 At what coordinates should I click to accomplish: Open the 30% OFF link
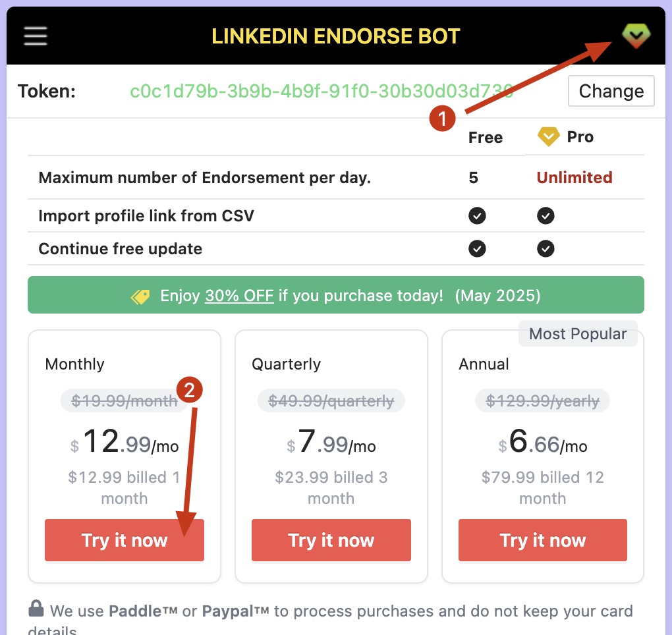tap(239, 295)
